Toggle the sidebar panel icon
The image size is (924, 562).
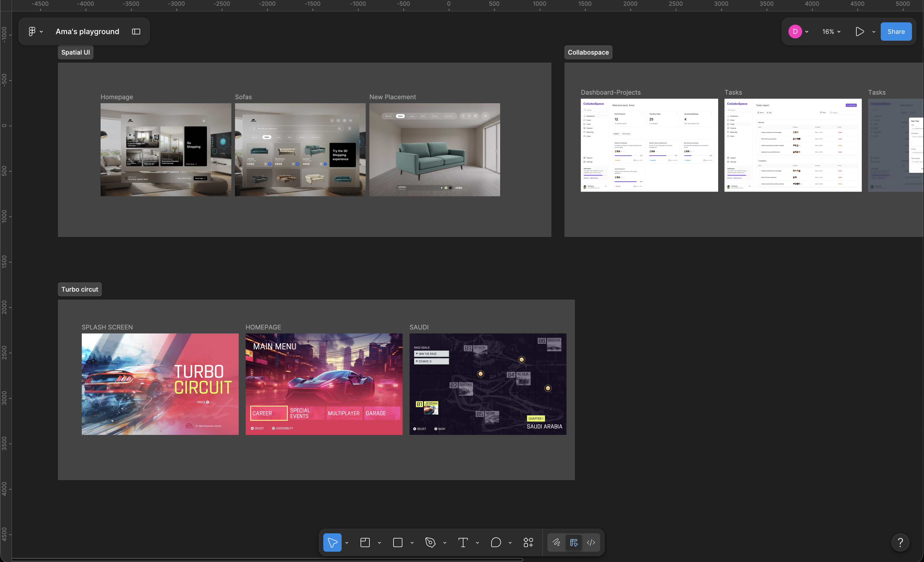[x=136, y=32]
